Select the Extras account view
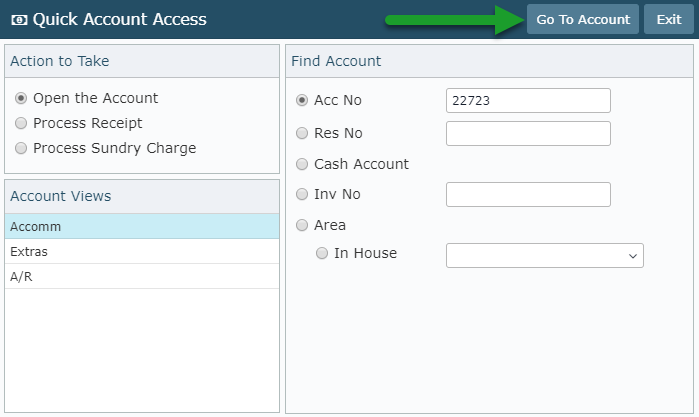This screenshot has width=699, height=417. [x=142, y=252]
